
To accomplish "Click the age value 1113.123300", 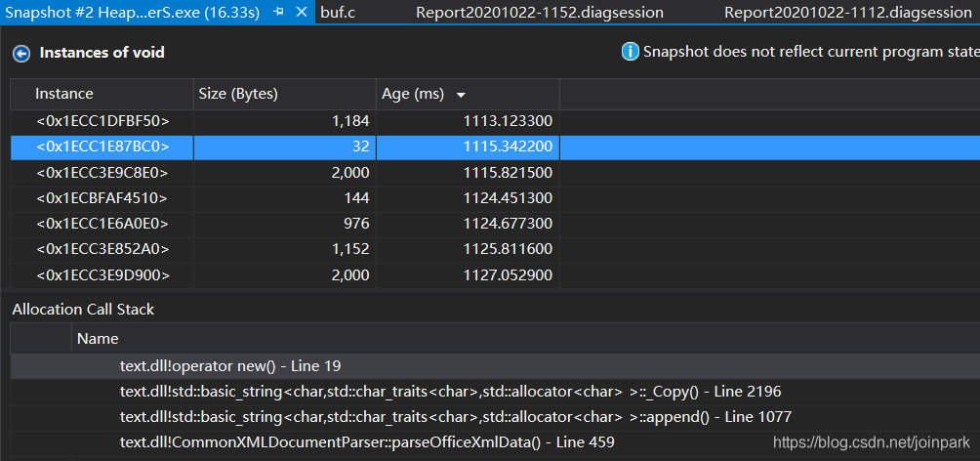I will [508, 121].
